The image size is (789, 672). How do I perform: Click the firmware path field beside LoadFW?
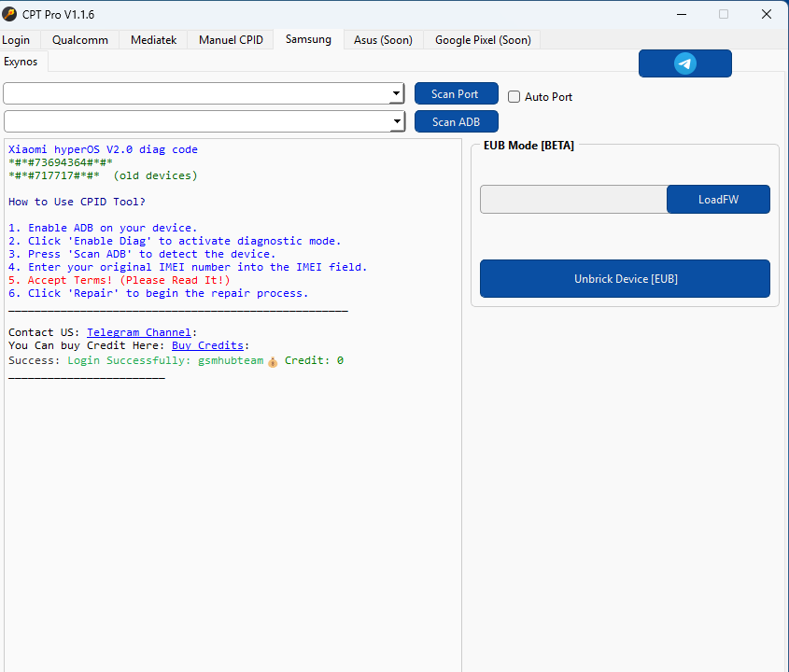coord(573,199)
